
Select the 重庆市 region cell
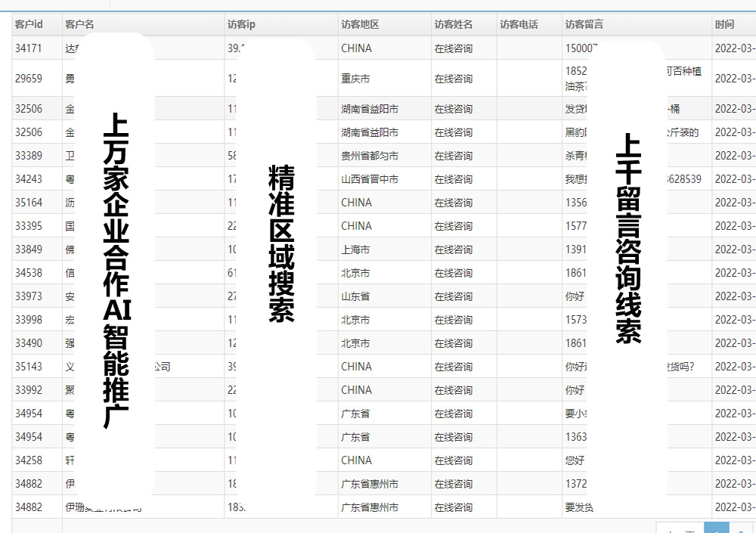(x=355, y=79)
